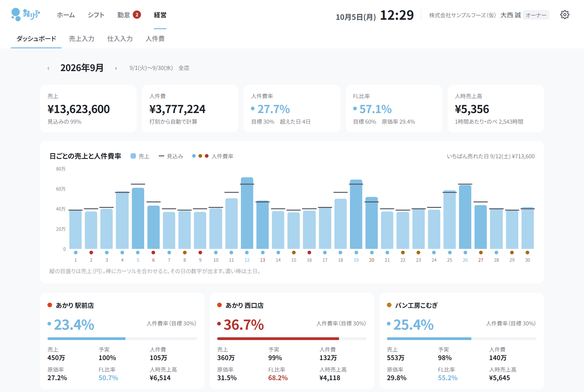This screenshot has height=392, width=584.
Task: Click the FL比率 57.1% value
Action: point(375,109)
